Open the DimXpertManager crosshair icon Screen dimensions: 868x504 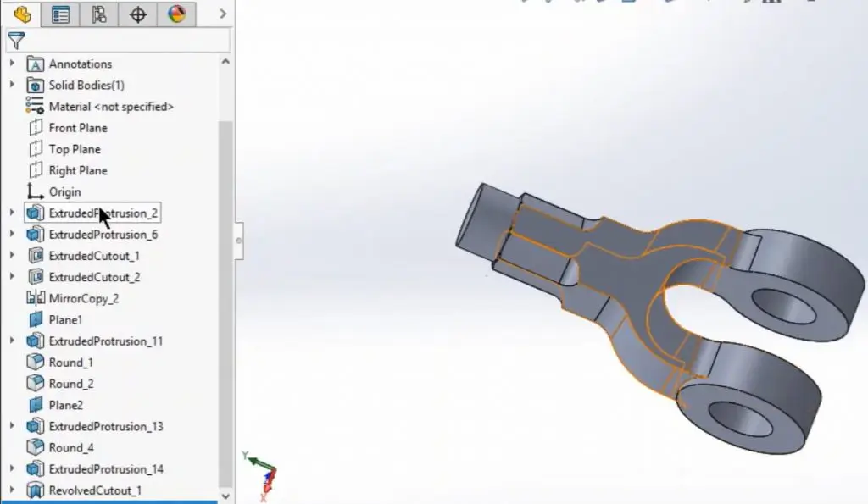coord(137,14)
